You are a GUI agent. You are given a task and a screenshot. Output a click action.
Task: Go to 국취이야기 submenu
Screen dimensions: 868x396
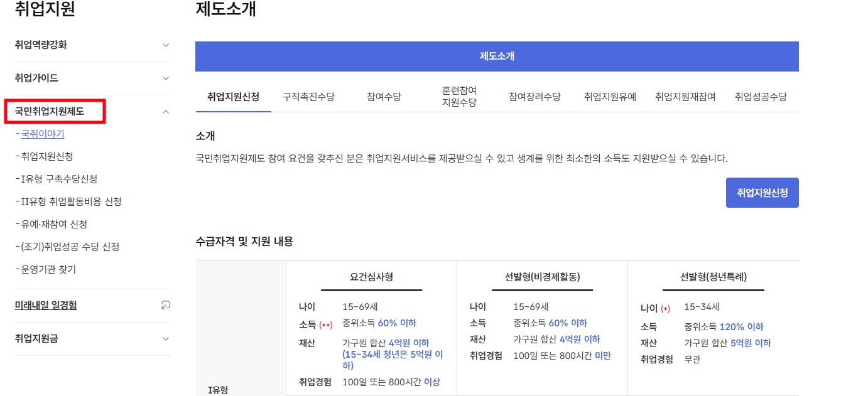(43, 134)
